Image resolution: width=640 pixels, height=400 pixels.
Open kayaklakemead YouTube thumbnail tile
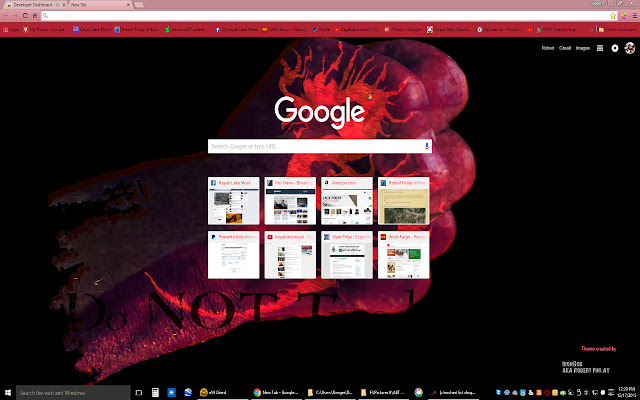(290, 255)
